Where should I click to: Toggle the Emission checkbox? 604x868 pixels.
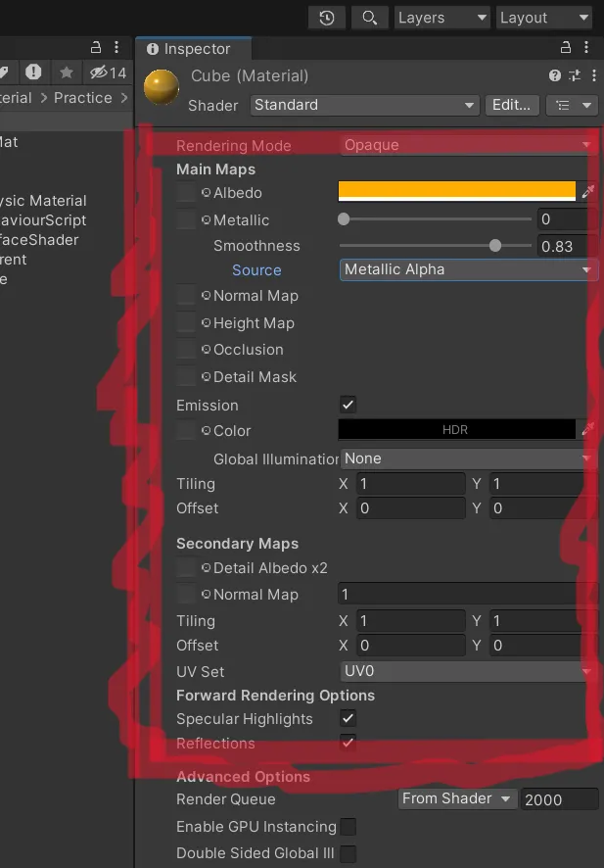click(x=348, y=405)
